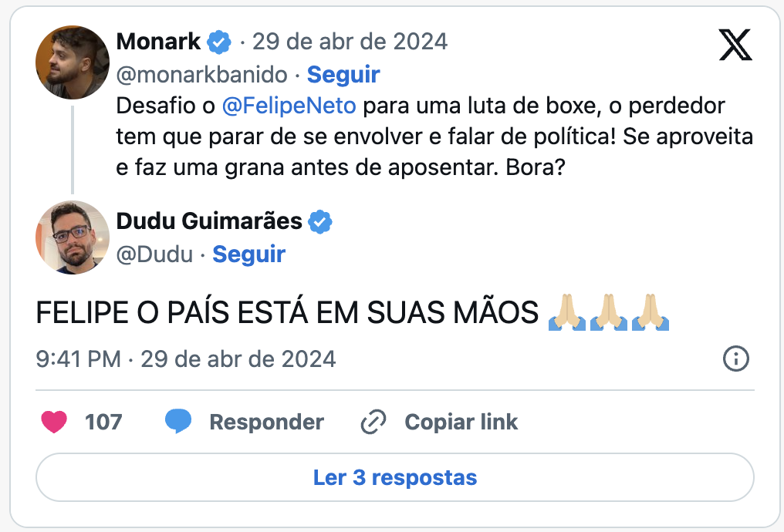Viewport: 784px width, 532px height.
Task: Open Dudu Guimarães' profile picture
Action: click(x=73, y=237)
